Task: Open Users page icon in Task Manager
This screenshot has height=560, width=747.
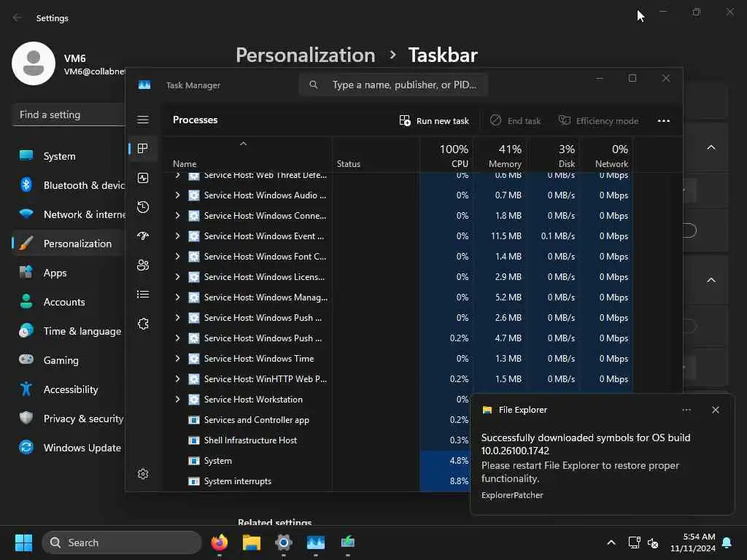Action: (x=143, y=265)
